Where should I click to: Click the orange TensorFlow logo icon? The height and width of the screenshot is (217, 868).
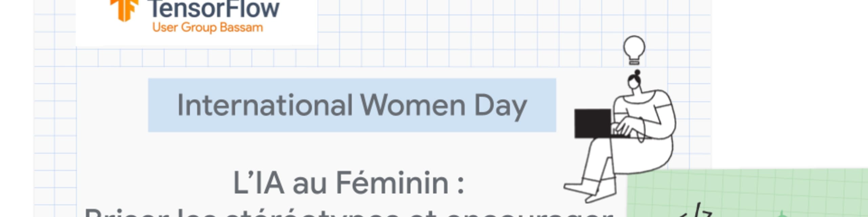[124, 9]
